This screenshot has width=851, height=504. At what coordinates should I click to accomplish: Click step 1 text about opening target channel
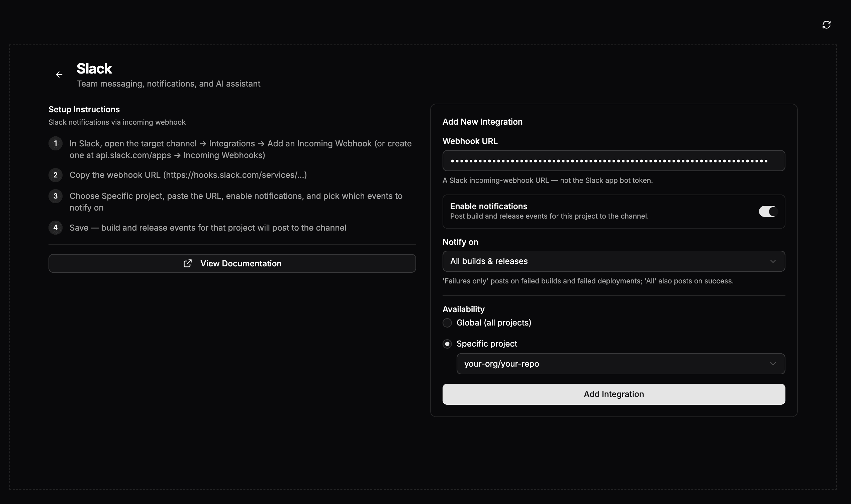tap(241, 149)
